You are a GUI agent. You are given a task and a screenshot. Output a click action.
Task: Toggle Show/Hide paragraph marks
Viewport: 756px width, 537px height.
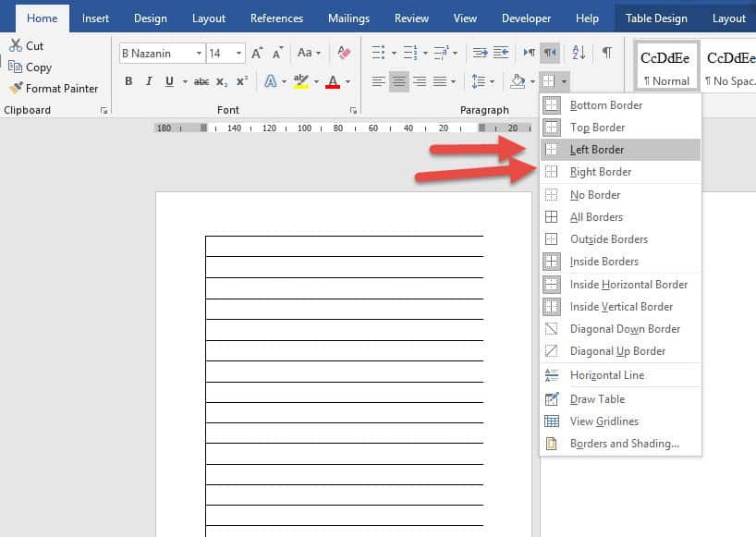(x=606, y=53)
